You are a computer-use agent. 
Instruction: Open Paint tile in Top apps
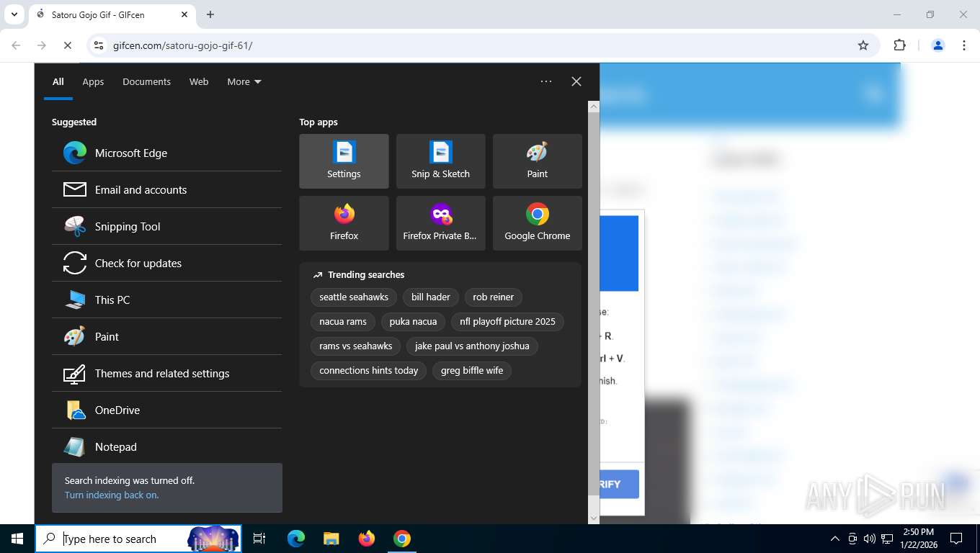click(537, 161)
